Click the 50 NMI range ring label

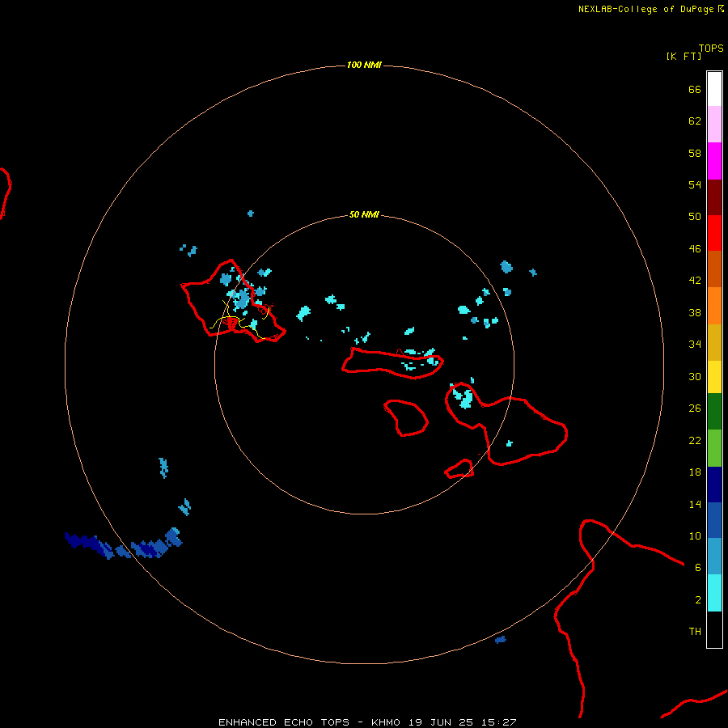[364, 214]
